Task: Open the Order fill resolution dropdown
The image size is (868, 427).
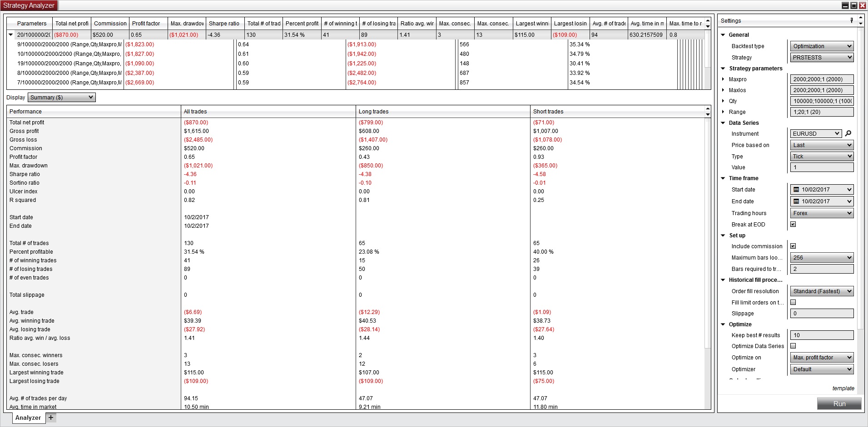Action: 822,291
